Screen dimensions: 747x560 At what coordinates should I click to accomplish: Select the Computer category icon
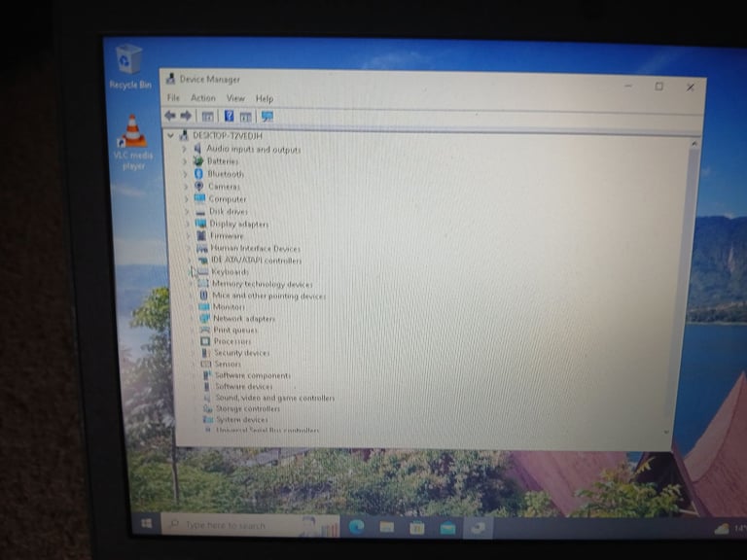[x=200, y=198]
